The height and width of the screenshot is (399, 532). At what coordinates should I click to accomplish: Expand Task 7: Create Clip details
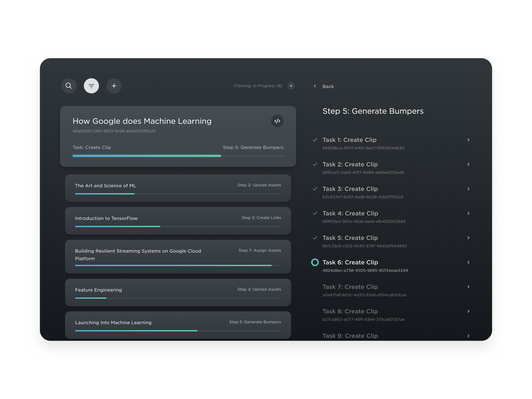469,287
